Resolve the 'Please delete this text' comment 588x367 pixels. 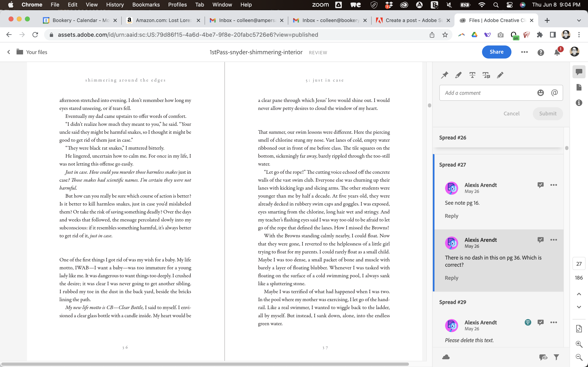tap(540, 322)
